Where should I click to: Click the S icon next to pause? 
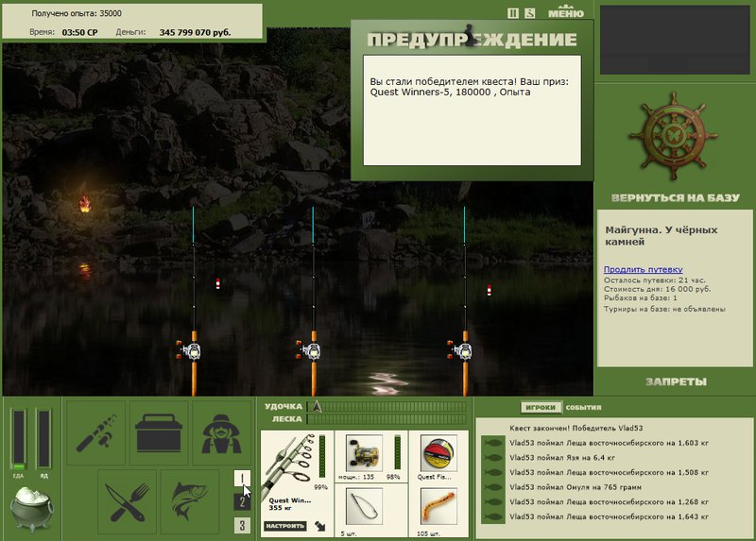pos(529,13)
